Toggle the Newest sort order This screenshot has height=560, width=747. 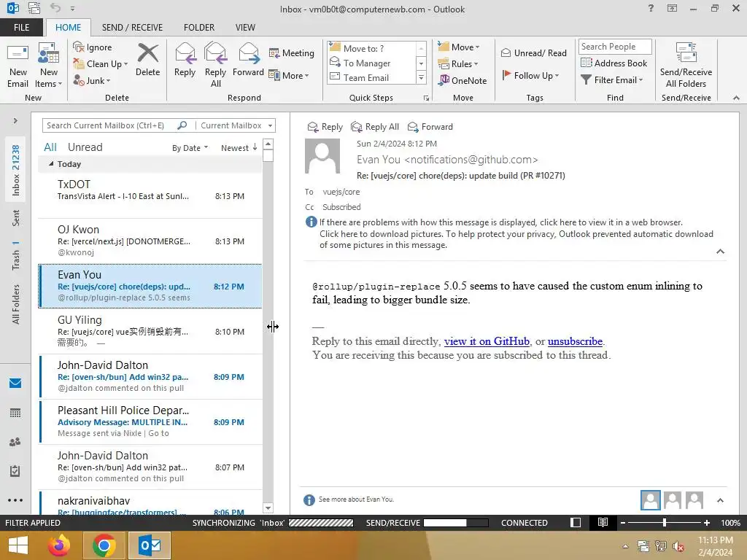[x=239, y=148]
